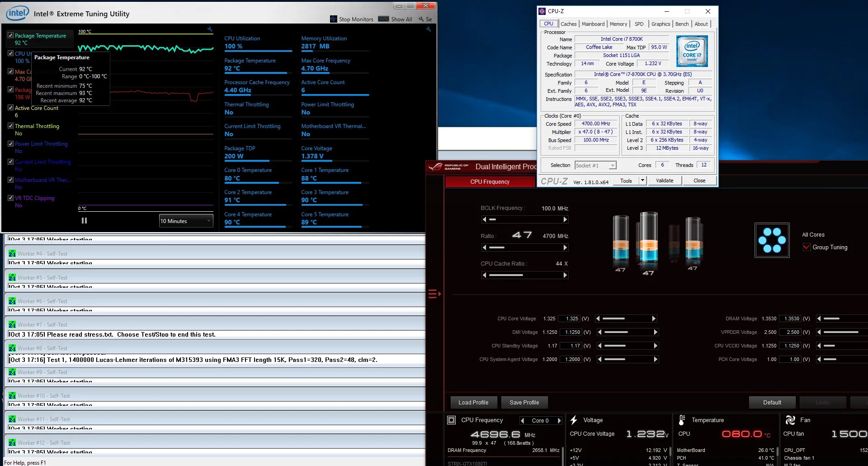Click the CPU Core Voltage slider track
Image resolution: width=868 pixels, height=466 pixels.
tap(627, 319)
